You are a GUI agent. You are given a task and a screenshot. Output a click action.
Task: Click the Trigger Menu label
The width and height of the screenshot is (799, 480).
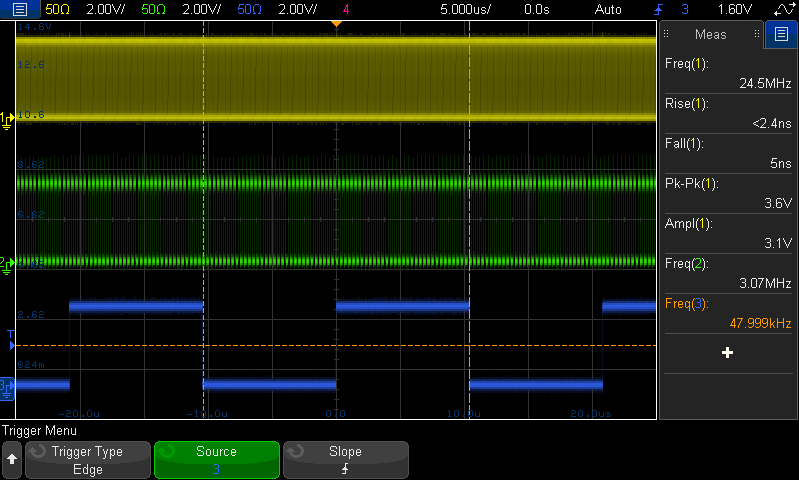[x=39, y=431]
